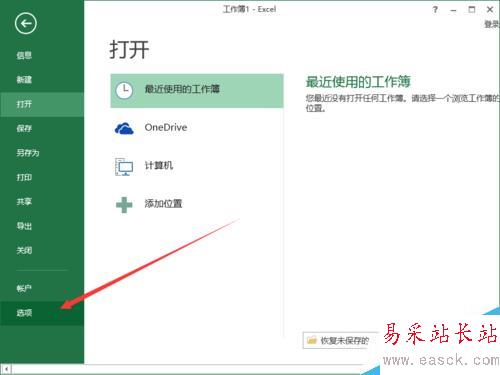The width and height of the screenshot is (500, 375).
Task: Choose 保存 from the backstage menu
Action: pyautogui.click(x=24, y=128)
